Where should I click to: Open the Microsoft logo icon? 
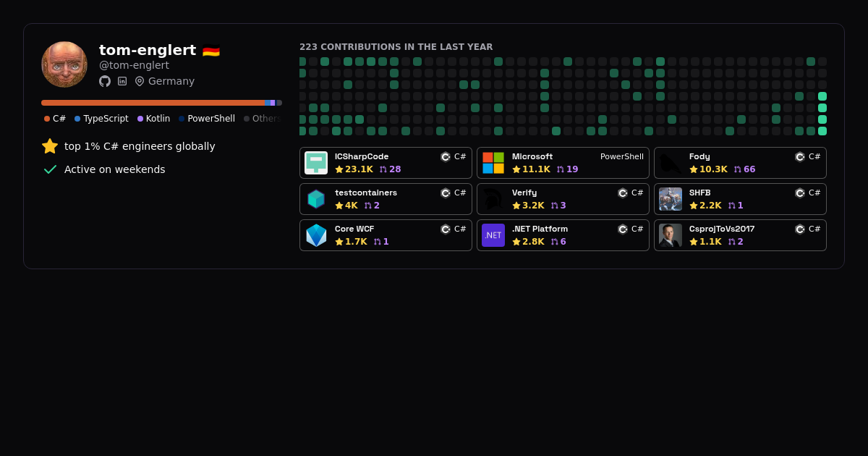pos(493,163)
